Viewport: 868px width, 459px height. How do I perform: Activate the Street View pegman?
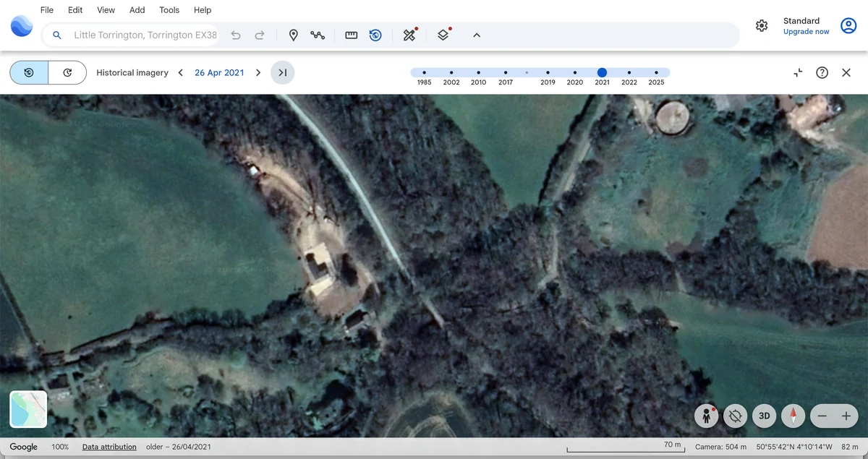[706, 416]
